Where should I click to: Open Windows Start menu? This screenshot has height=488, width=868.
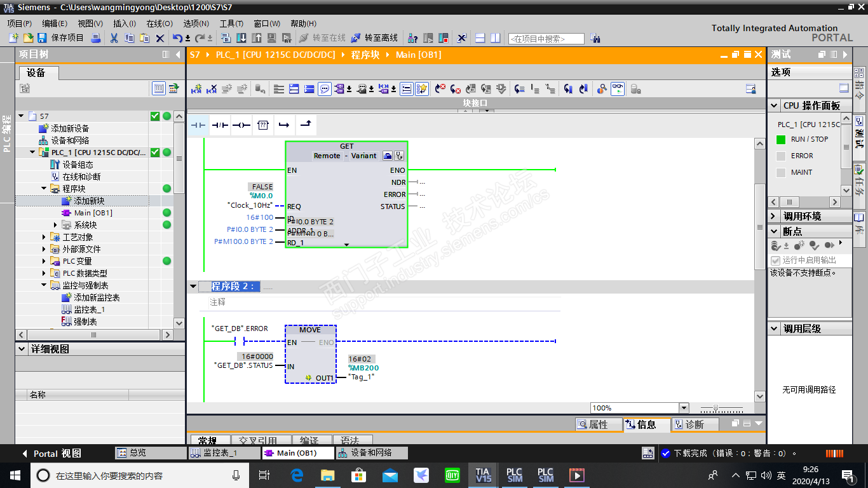[x=15, y=475]
